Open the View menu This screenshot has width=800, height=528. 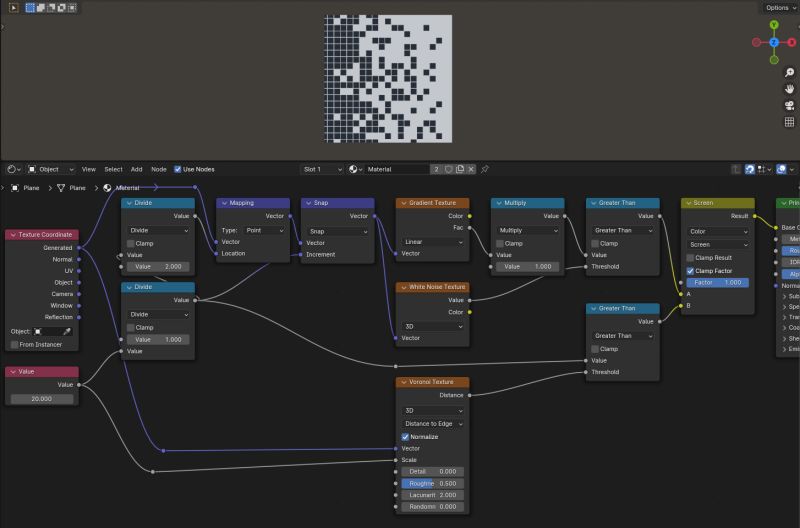tap(89, 169)
